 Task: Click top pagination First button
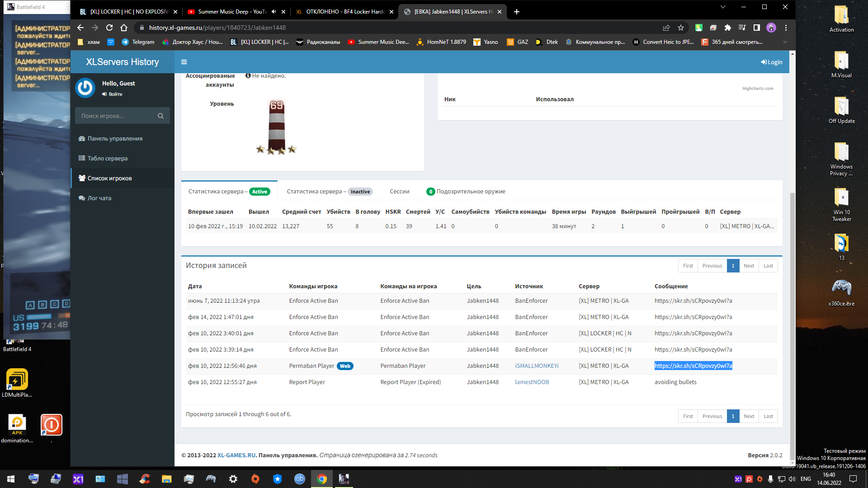tap(688, 266)
